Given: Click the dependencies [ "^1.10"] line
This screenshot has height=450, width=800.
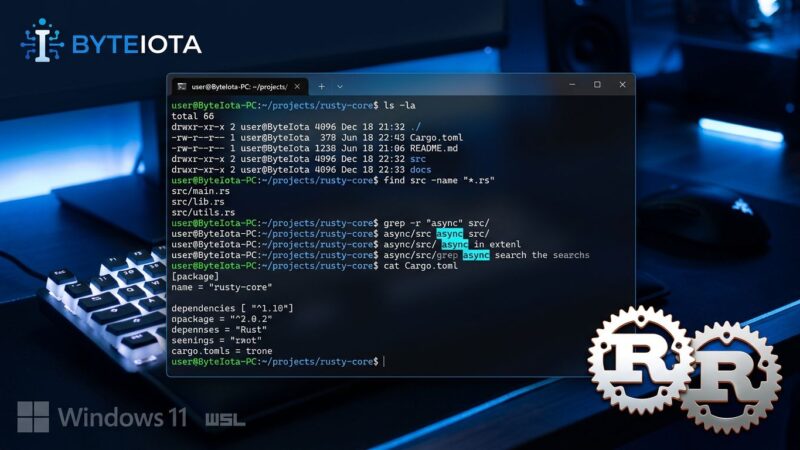Looking at the screenshot, I should click(232, 309).
